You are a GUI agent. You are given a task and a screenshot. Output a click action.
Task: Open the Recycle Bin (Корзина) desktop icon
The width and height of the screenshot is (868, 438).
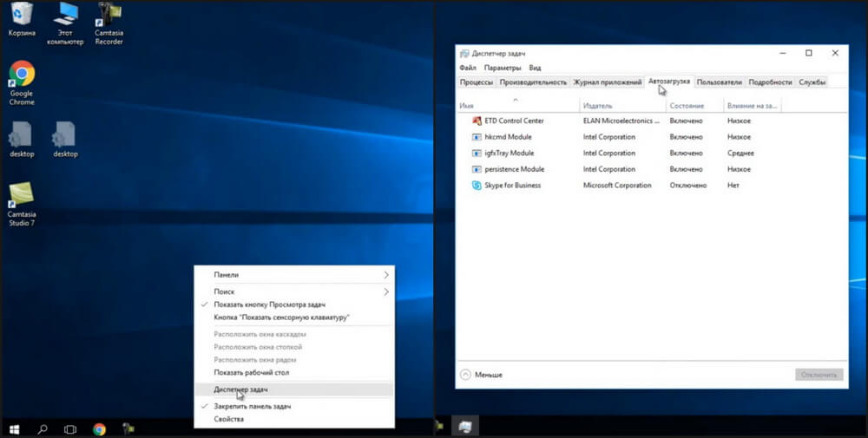click(22, 20)
